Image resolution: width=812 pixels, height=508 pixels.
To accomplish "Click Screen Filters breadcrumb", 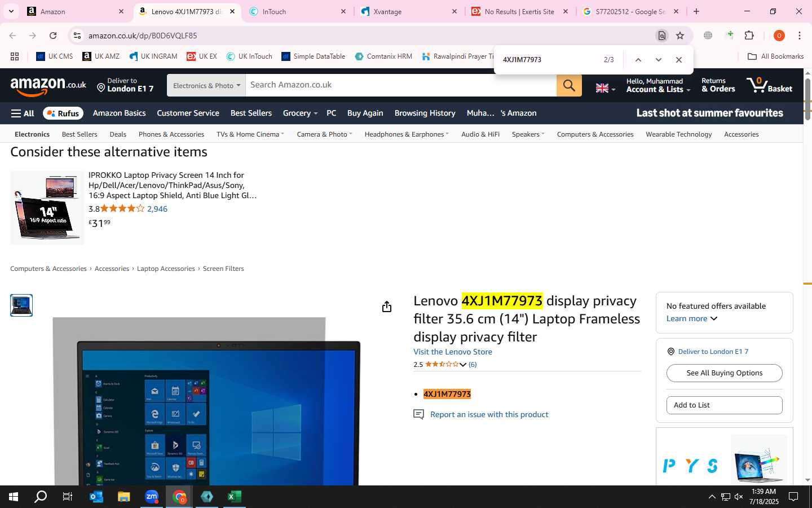I will tap(223, 269).
